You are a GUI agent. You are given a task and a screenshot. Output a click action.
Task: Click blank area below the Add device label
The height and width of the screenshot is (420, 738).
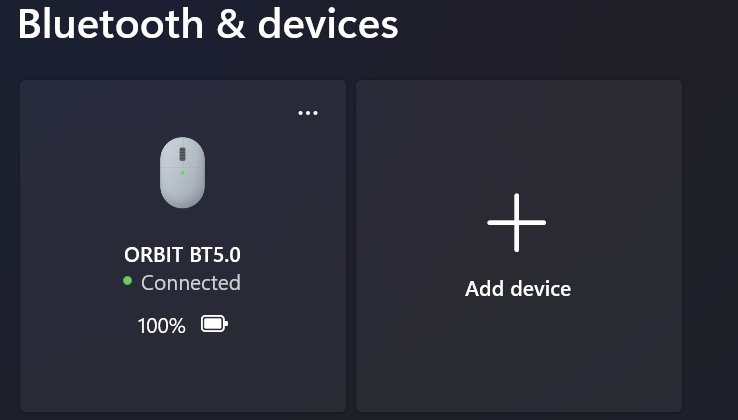click(518, 353)
